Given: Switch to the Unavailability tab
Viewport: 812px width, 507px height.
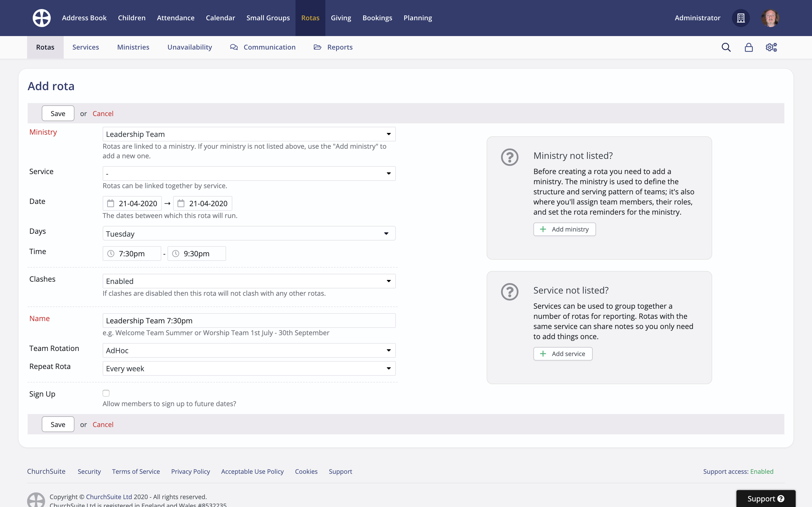Looking at the screenshot, I should pyautogui.click(x=189, y=47).
